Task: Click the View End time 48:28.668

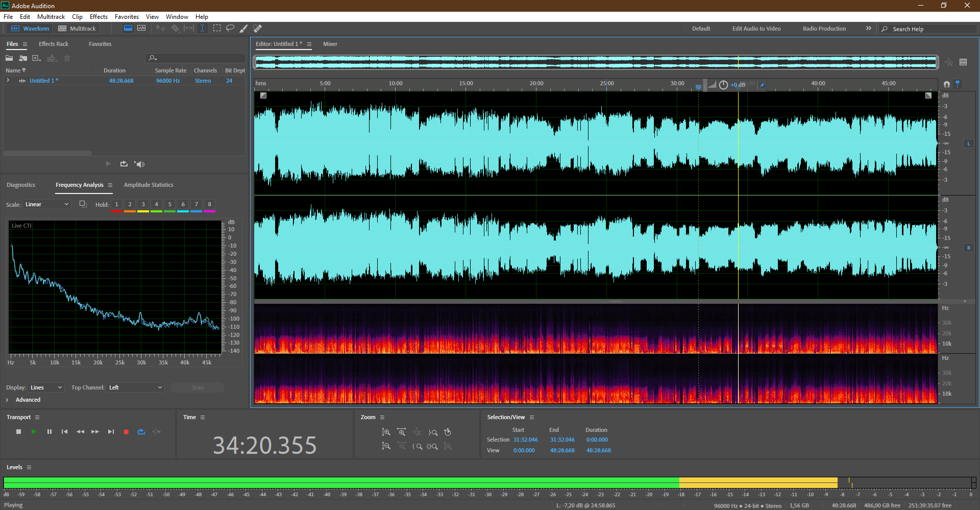Action: tap(562, 450)
